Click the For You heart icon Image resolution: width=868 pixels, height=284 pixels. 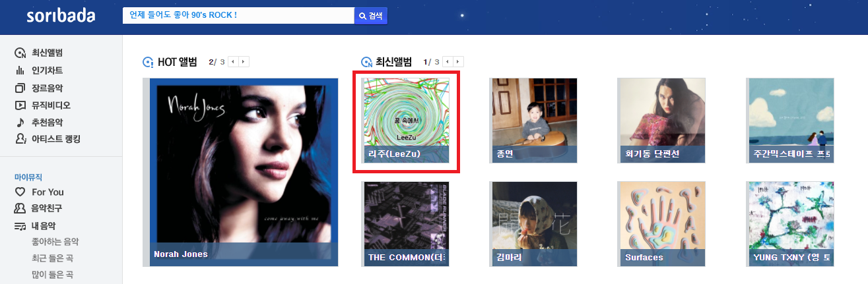pyautogui.click(x=20, y=192)
